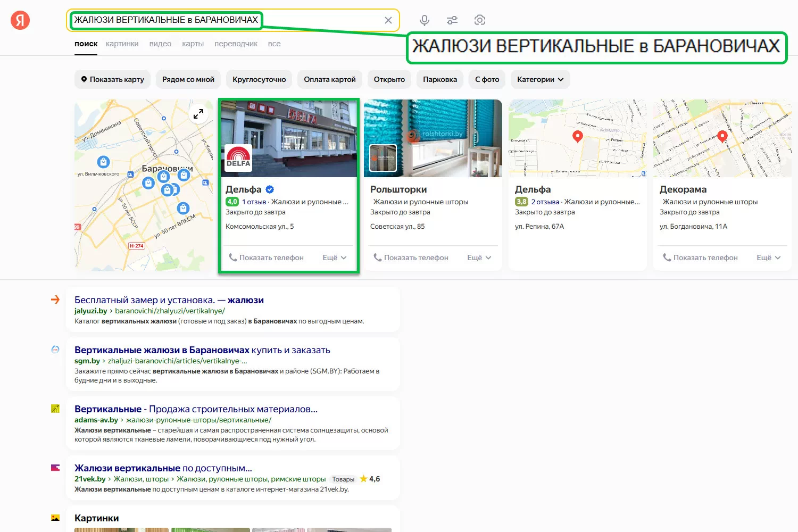
Task: Toggle the Парковка filter chip
Action: [439, 79]
